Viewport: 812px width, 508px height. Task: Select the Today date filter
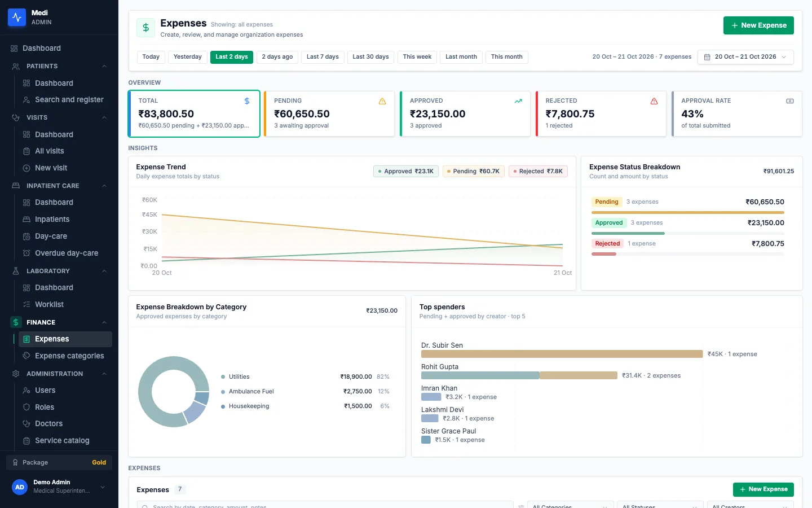(151, 57)
